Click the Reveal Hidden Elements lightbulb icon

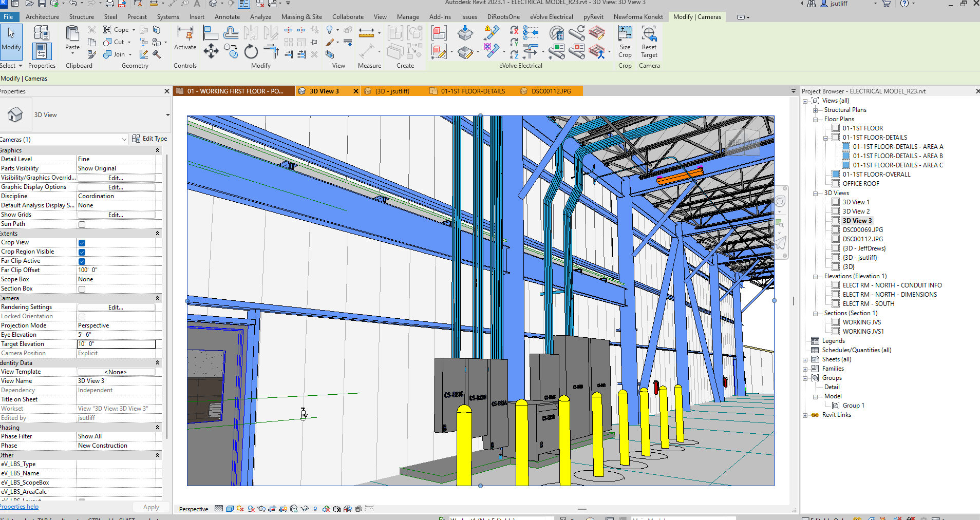[x=315, y=509]
